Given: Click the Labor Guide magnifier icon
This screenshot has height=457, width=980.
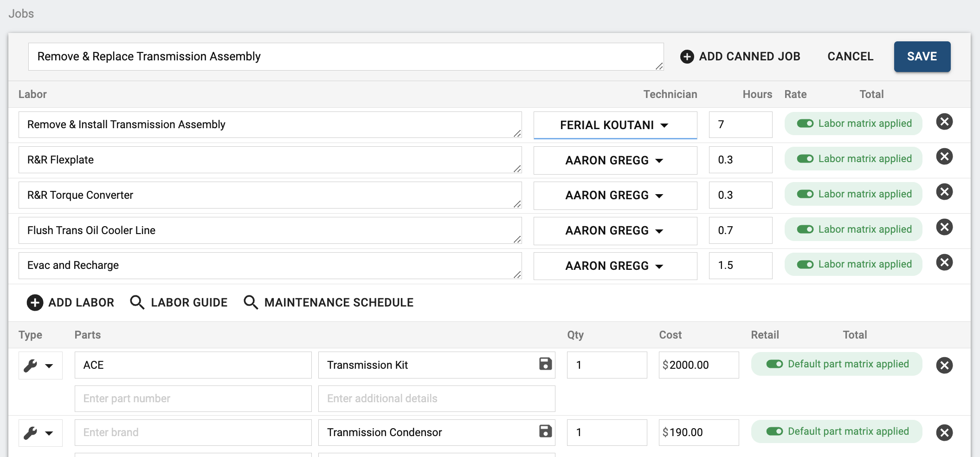Looking at the screenshot, I should 137,302.
